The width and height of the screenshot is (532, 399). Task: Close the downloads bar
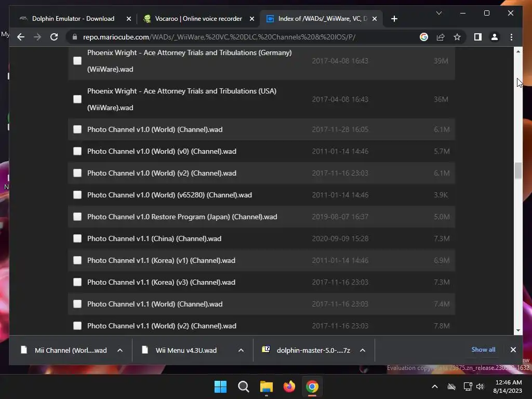513,350
